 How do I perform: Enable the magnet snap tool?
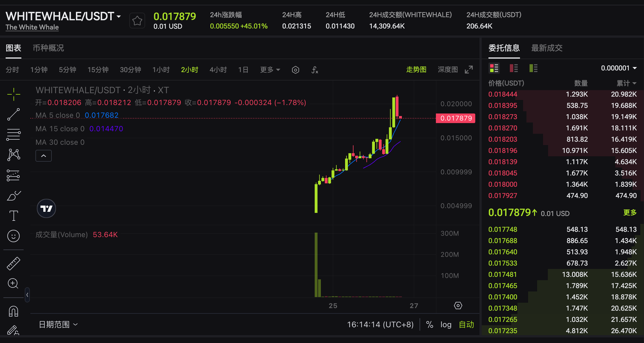point(13,311)
